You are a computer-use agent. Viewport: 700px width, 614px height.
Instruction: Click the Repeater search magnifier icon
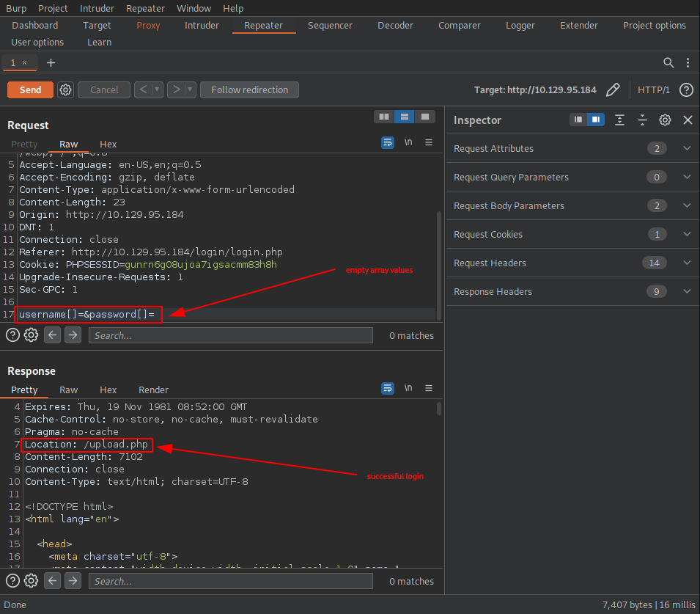click(x=668, y=62)
